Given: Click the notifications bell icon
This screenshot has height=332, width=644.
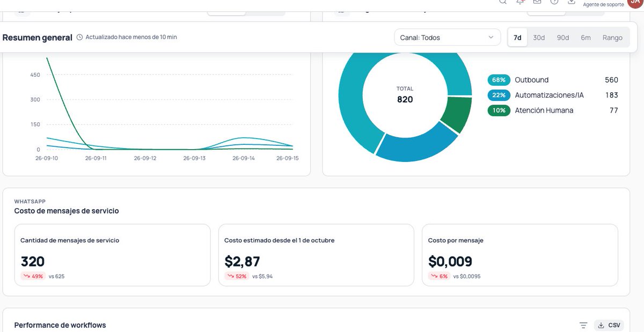Looking at the screenshot, I should click(520, 2).
